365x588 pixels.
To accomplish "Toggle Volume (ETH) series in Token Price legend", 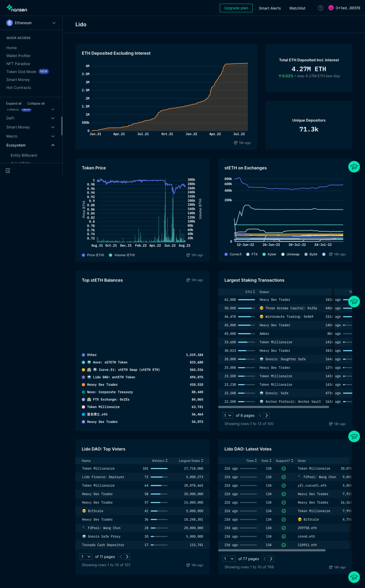I will [122, 255].
